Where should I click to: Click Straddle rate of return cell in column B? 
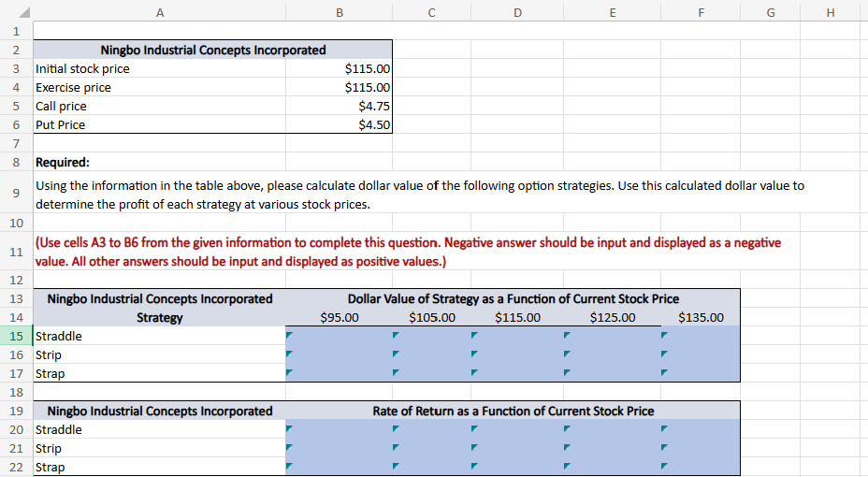[339, 429]
